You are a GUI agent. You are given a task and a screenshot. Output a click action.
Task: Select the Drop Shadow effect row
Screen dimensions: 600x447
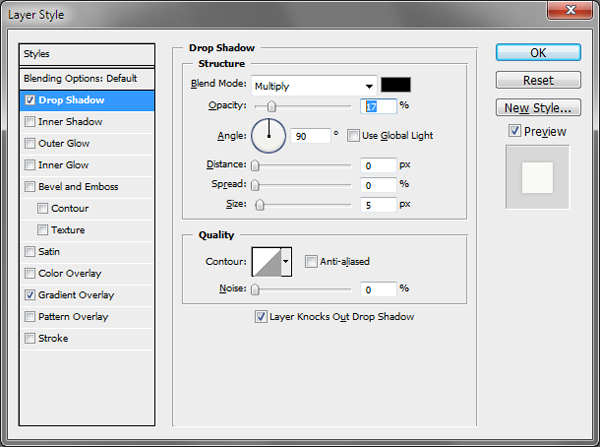tap(87, 100)
